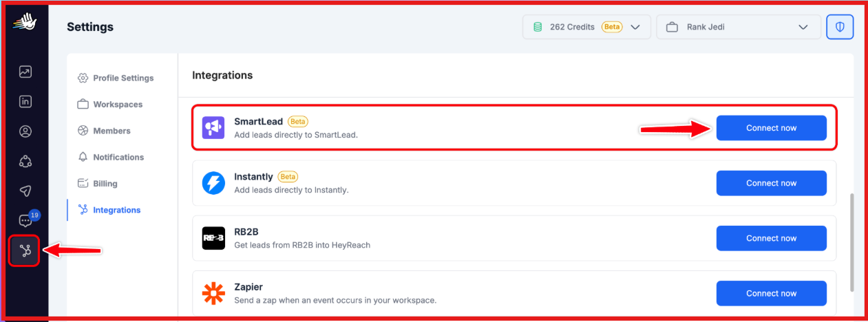
Task: Click the Integrations section heading
Action: (x=222, y=75)
